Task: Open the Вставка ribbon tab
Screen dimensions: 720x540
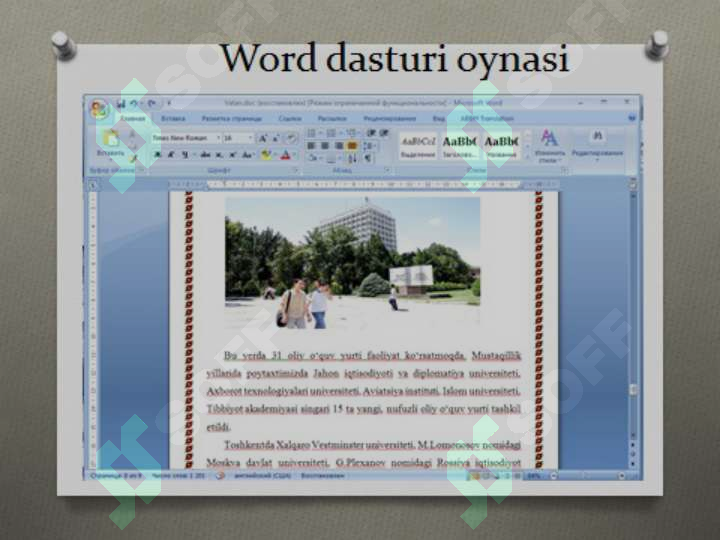Action: (173, 118)
